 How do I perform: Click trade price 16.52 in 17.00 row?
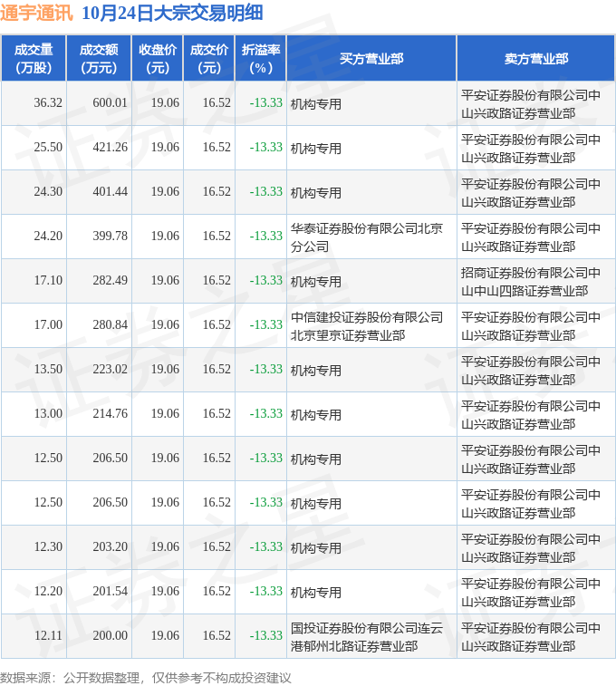tap(217, 324)
